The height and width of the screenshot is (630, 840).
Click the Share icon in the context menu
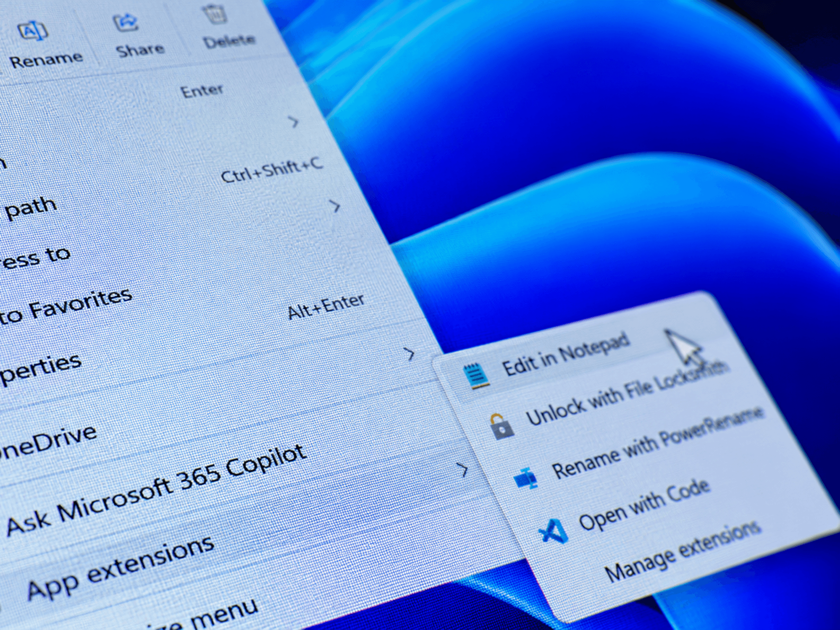click(126, 22)
